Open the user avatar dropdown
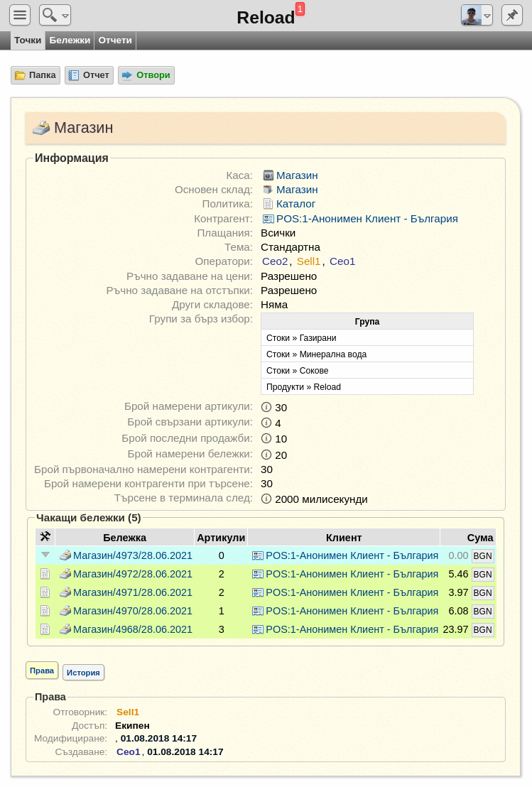This screenshot has height=787, width=532. pyautogui.click(x=477, y=15)
